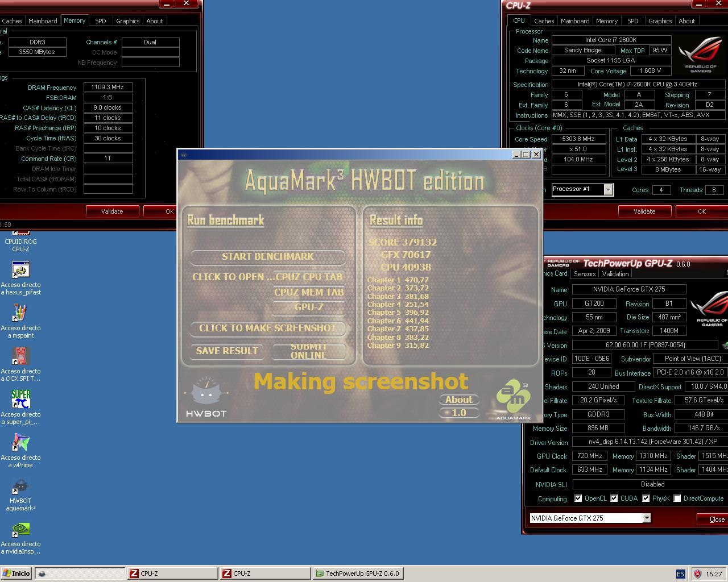Click the HWBOT cat logo in AquaMark

206,397
